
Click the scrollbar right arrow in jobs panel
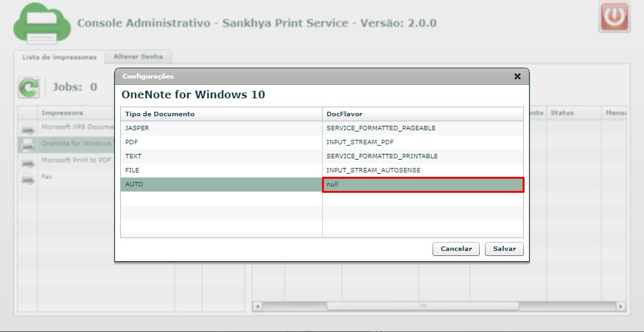pos(620,306)
